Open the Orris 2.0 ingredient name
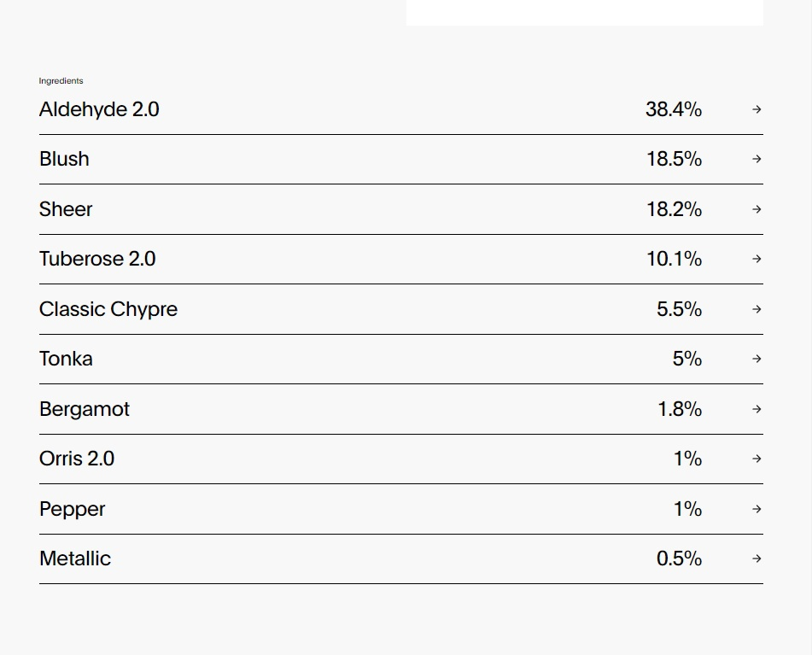812x655 pixels. pyautogui.click(x=77, y=459)
